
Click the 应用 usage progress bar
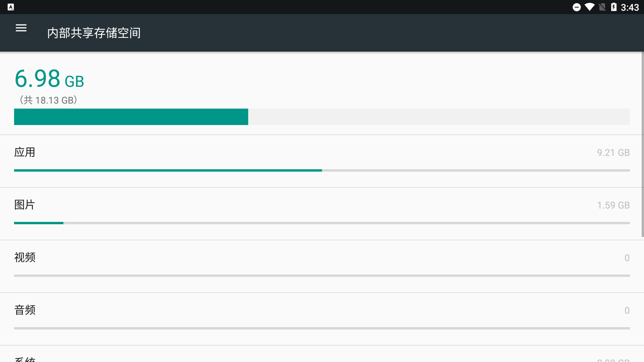point(168,170)
